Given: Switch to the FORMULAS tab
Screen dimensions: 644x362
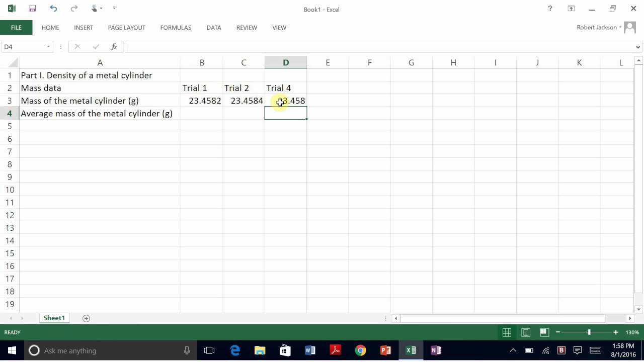Looking at the screenshot, I should point(176,28).
